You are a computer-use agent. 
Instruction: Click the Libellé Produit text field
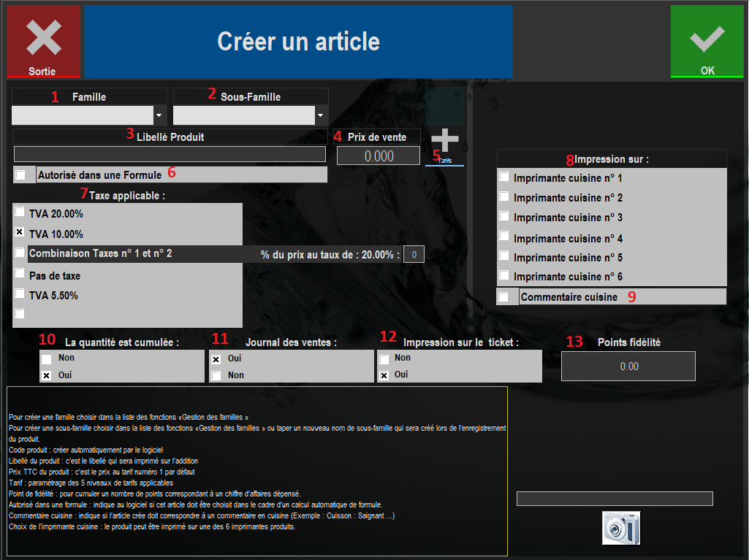point(170,154)
